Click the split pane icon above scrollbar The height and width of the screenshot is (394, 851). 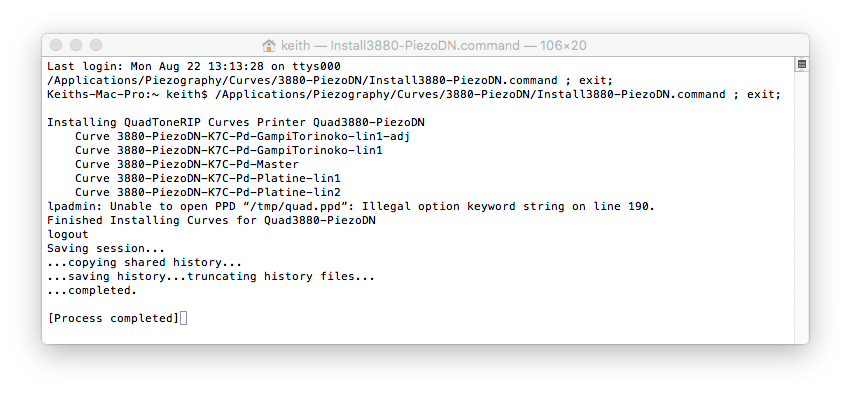click(802, 65)
